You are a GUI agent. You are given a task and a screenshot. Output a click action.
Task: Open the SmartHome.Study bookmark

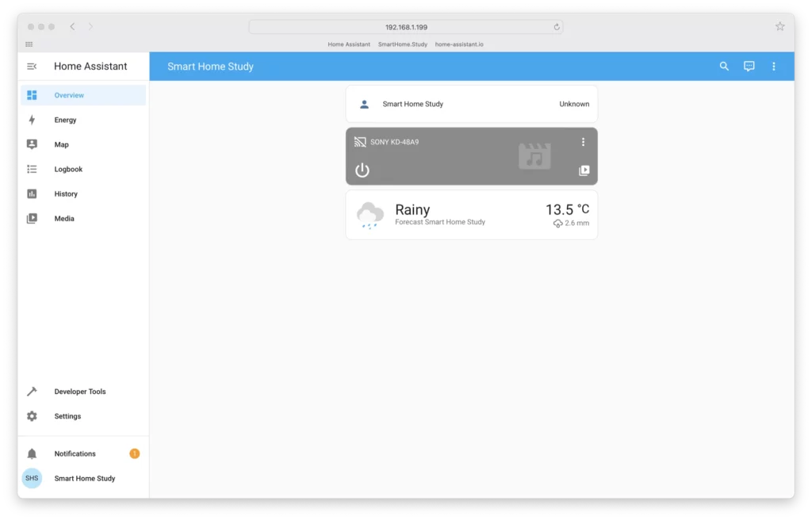tap(402, 44)
